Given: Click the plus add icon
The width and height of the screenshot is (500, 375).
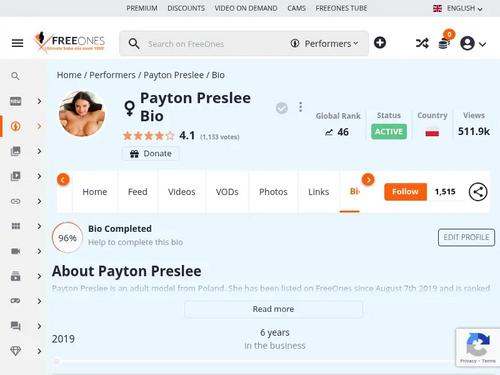Looking at the screenshot, I should pos(380,43).
